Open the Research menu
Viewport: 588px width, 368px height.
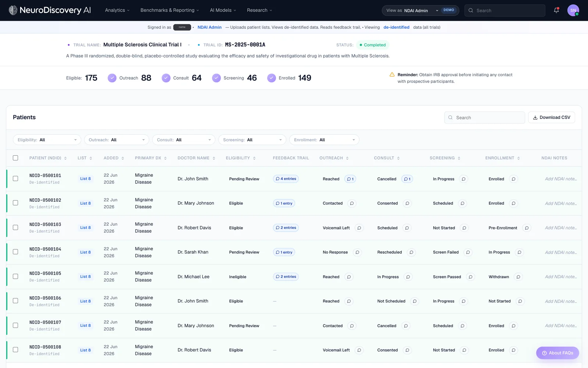[x=259, y=10]
